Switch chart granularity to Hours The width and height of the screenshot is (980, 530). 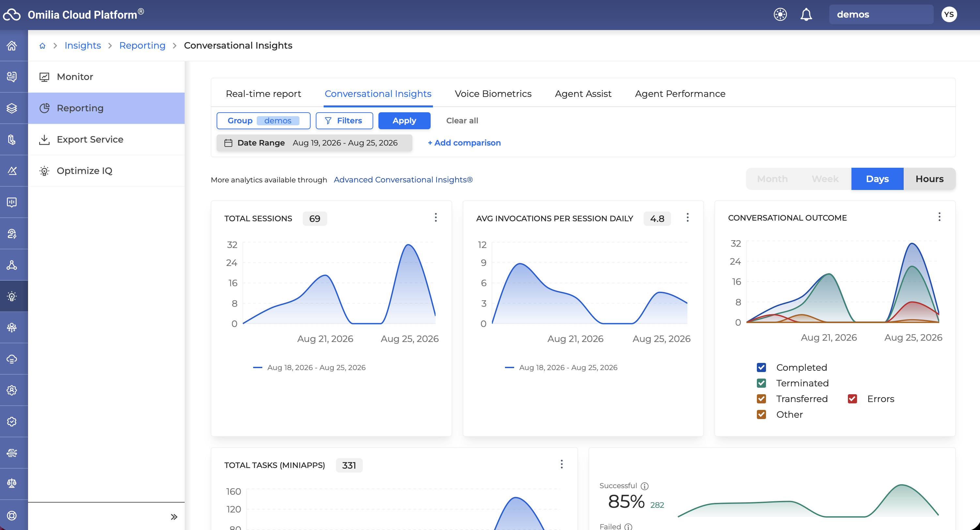[929, 179]
